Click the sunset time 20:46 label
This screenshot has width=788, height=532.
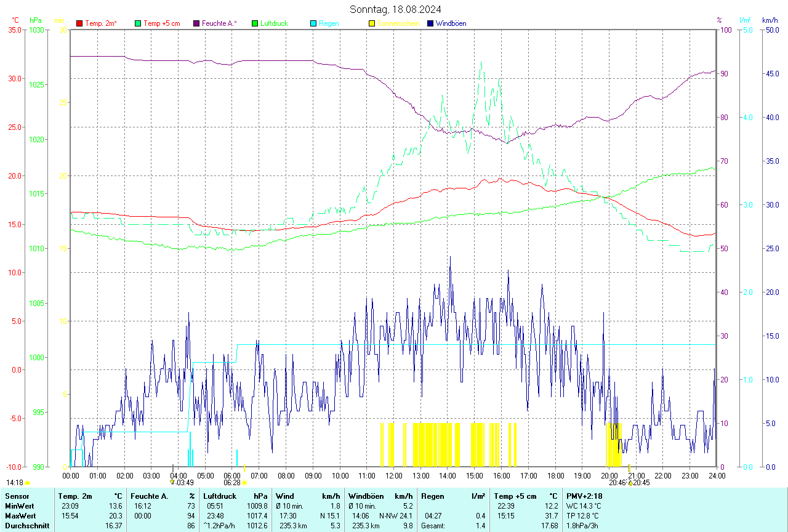click(617, 483)
